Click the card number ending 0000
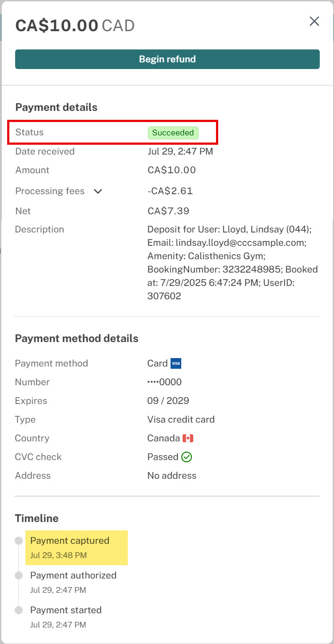334x644 pixels. 165,382
